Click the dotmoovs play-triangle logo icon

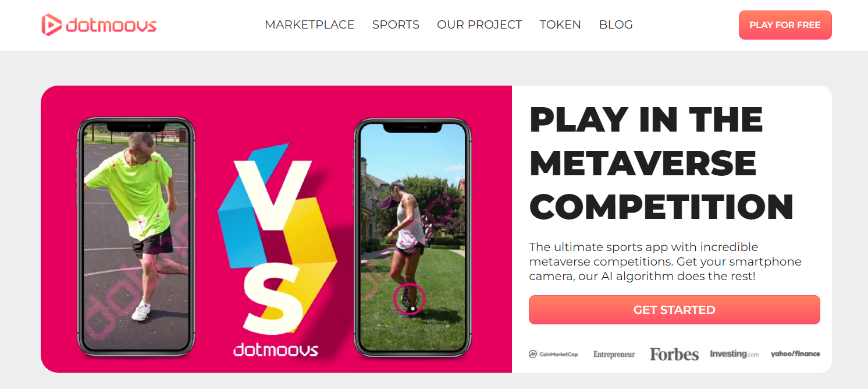[x=51, y=25]
